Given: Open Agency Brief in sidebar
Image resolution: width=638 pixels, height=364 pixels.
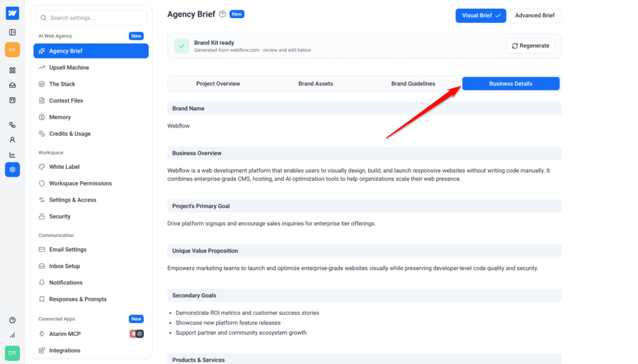Looking at the screenshot, I should click(x=91, y=51).
